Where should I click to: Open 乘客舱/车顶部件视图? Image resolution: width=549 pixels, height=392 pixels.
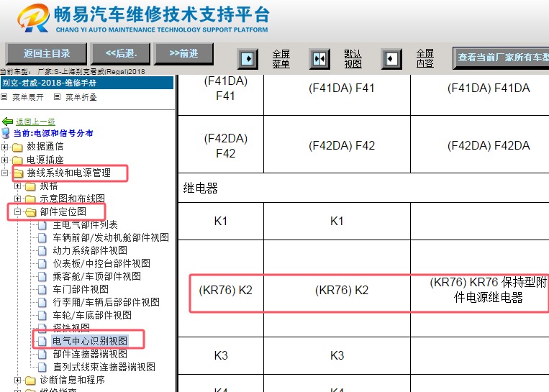click(97, 276)
